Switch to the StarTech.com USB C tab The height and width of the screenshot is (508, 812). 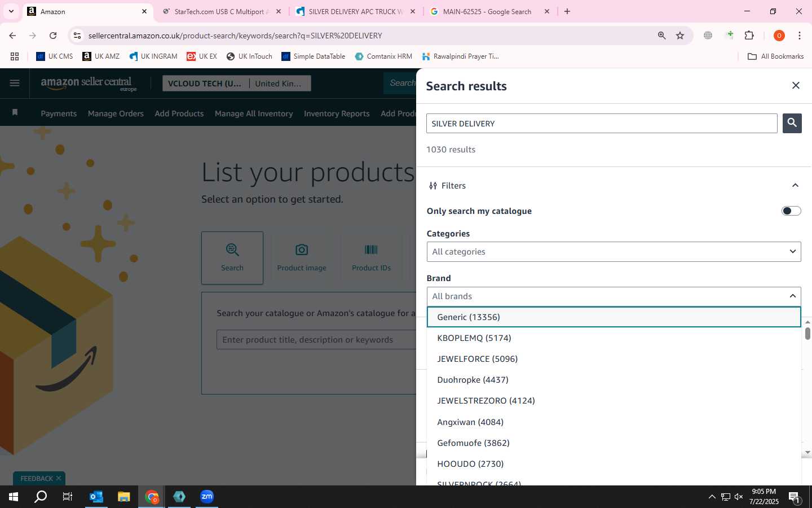[x=221, y=11]
